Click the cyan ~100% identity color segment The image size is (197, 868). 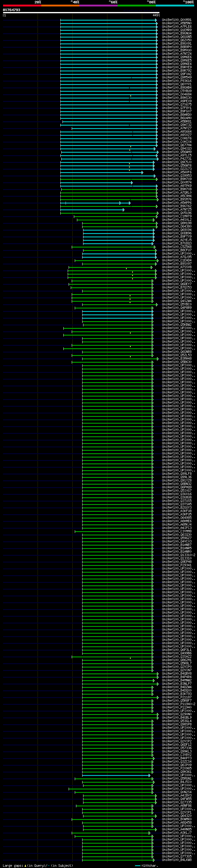175,6
